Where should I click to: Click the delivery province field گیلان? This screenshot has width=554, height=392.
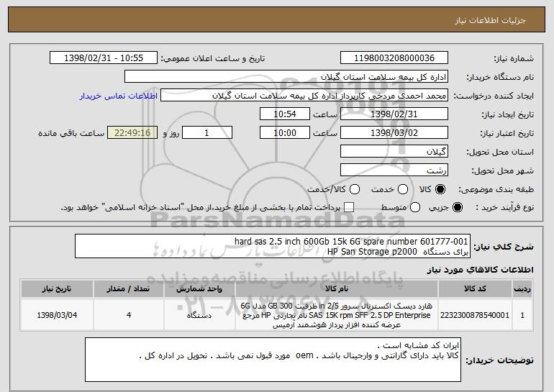coord(394,152)
